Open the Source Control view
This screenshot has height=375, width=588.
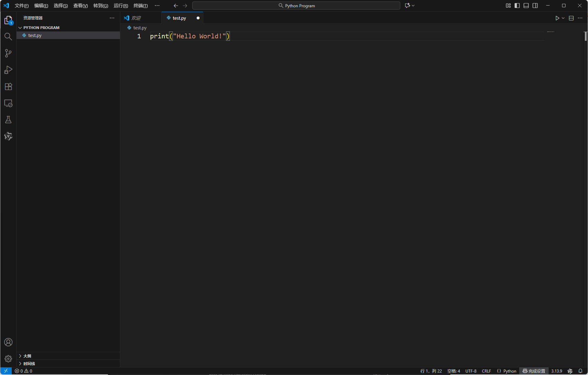pyautogui.click(x=8, y=53)
